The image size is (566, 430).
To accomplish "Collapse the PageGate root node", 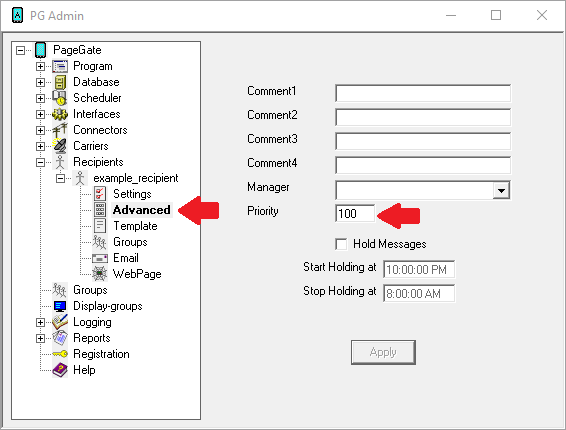I will click(21, 50).
